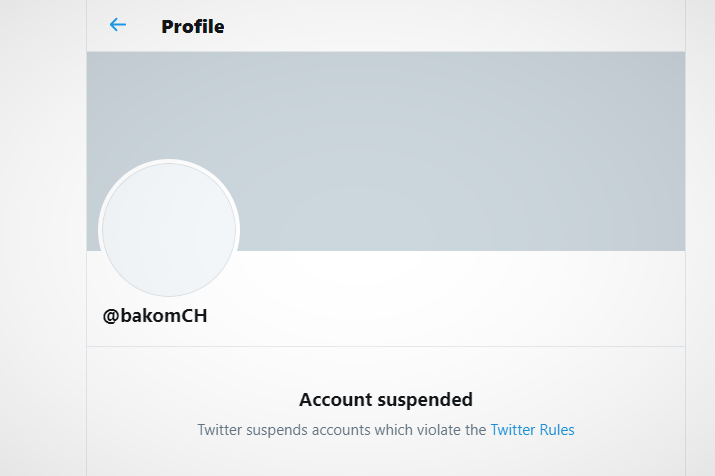Click the word "violate" in suspension notice
715x476 pixels.
coord(437,430)
